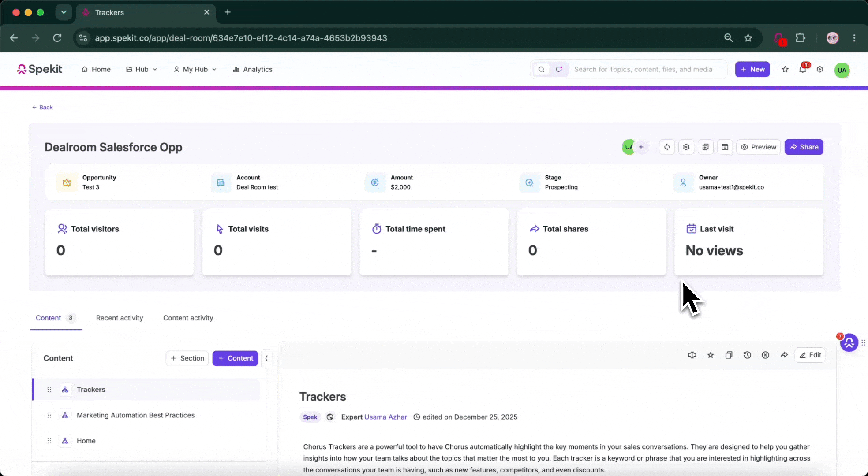This screenshot has width=868, height=476.
Task: Favorite the Trackers spek with star icon
Action: point(711,355)
